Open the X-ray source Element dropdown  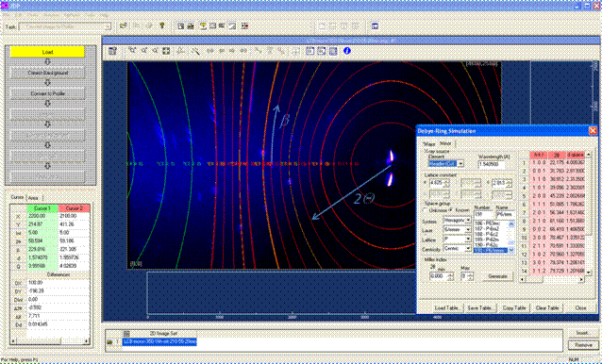pyautogui.click(x=460, y=164)
